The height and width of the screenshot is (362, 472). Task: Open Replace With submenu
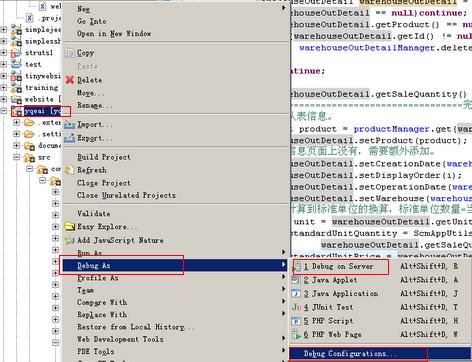(176, 315)
